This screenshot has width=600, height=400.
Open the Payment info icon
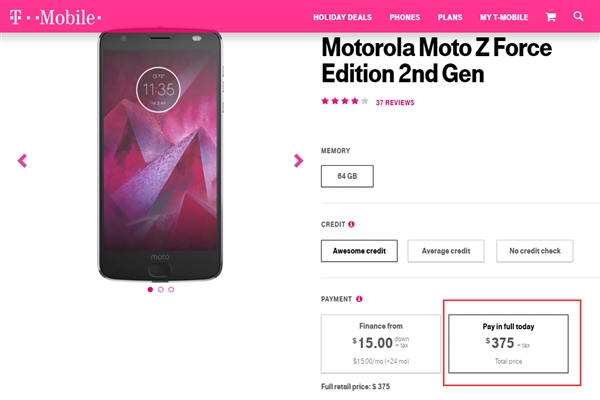coord(359,298)
